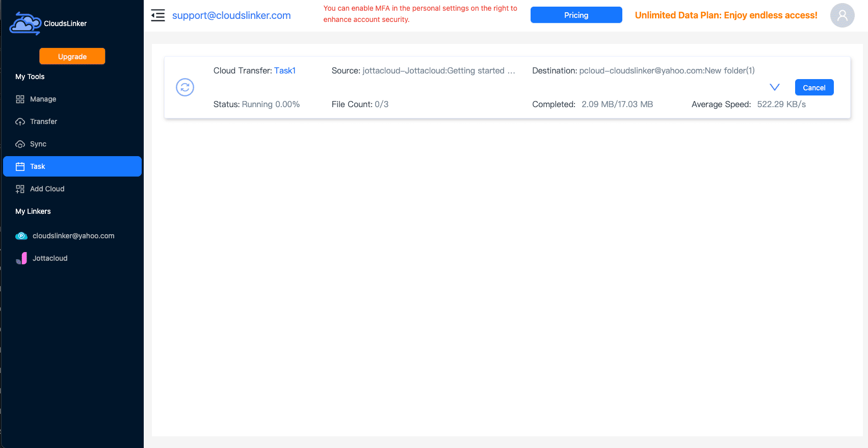Collapse the sidebar with the hamburger icon
The width and height of the screenshot is (868, 448).
click(x=158, y=15)
